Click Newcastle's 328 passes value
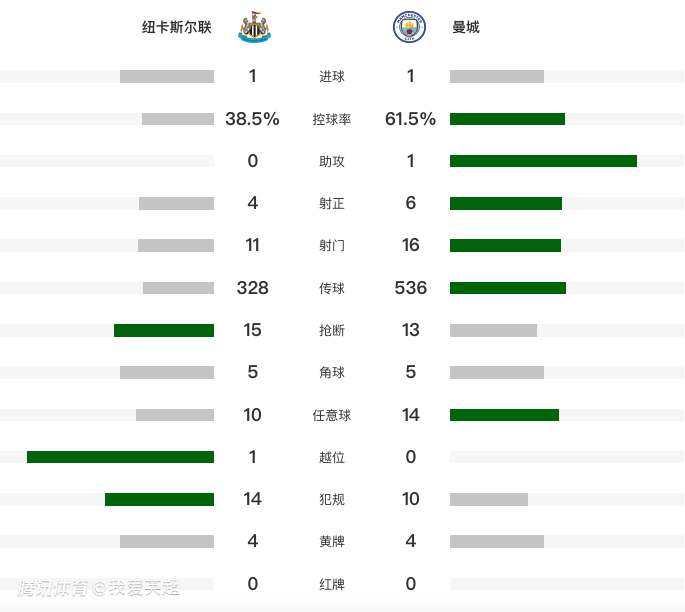This screenshot has width=685, height=612. 253,288
